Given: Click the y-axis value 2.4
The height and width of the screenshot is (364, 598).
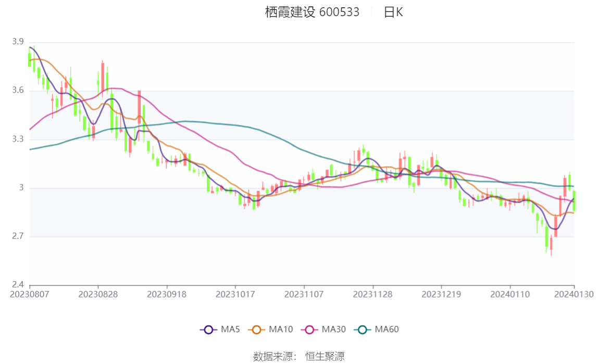Looking at the screenshot, I should (x=18, y=285).
